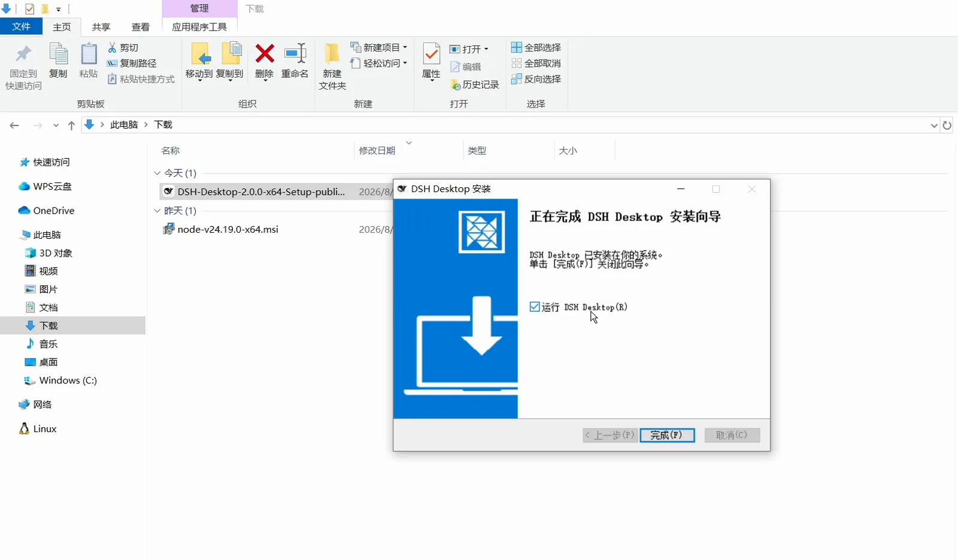Open Desktop folder in sidebar

click(41, 362)
